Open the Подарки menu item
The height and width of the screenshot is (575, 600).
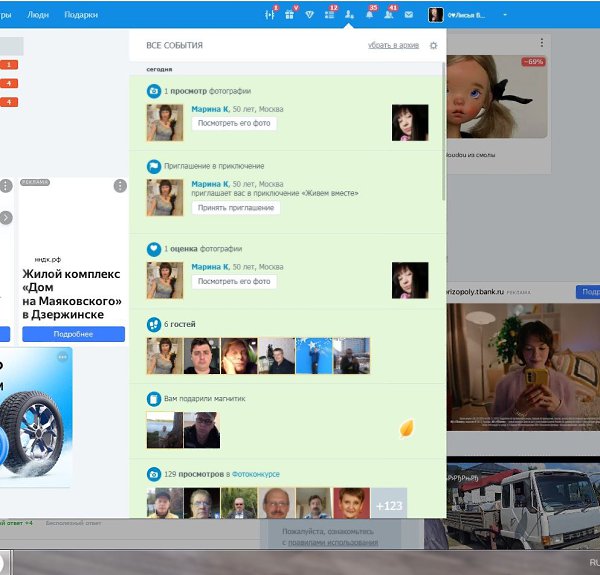click(81, 15)
